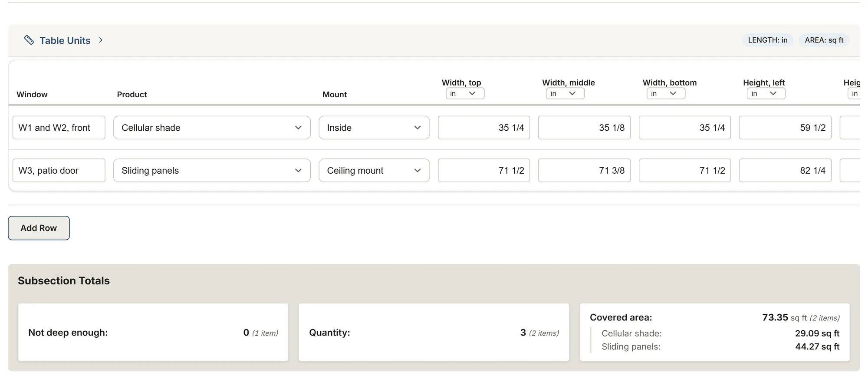Open the Table Units heading
The height and width of the screenshot is (379, 868).
tap(65, 40)
